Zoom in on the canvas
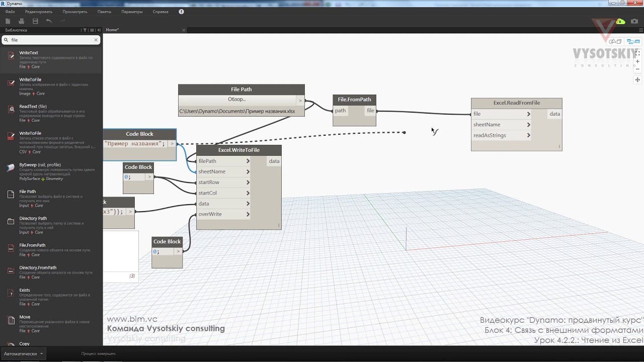Image resolution: width=644 pixels, height=362 pixels. (x=637, y=61)
